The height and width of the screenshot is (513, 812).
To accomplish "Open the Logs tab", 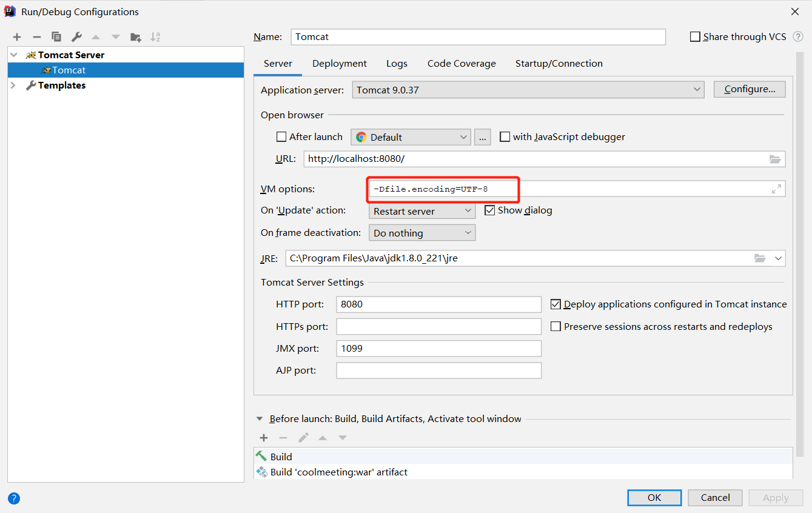I will [x=397, y=64].
